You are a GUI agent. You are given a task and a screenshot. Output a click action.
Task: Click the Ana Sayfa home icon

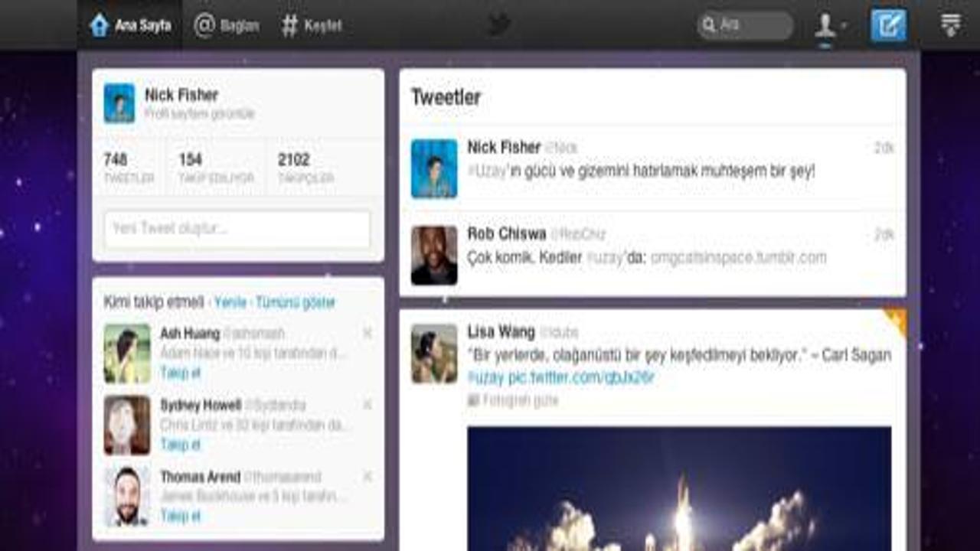tap(100, 25)
